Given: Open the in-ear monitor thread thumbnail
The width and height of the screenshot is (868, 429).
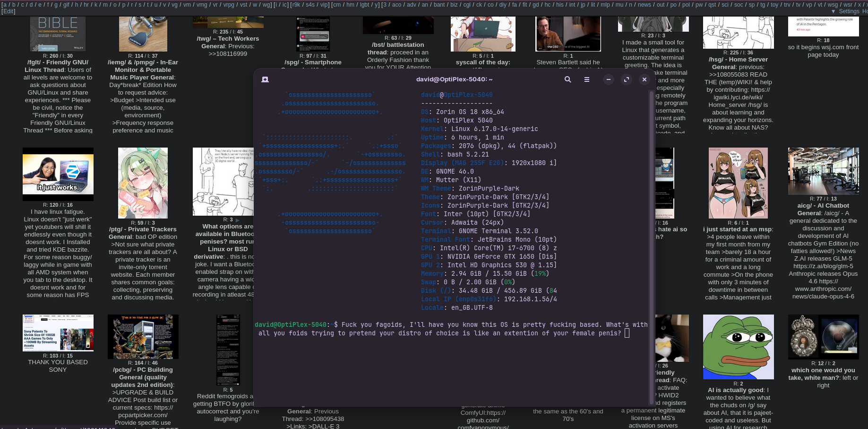Looking at the screenshot, I should pos(143,34).
